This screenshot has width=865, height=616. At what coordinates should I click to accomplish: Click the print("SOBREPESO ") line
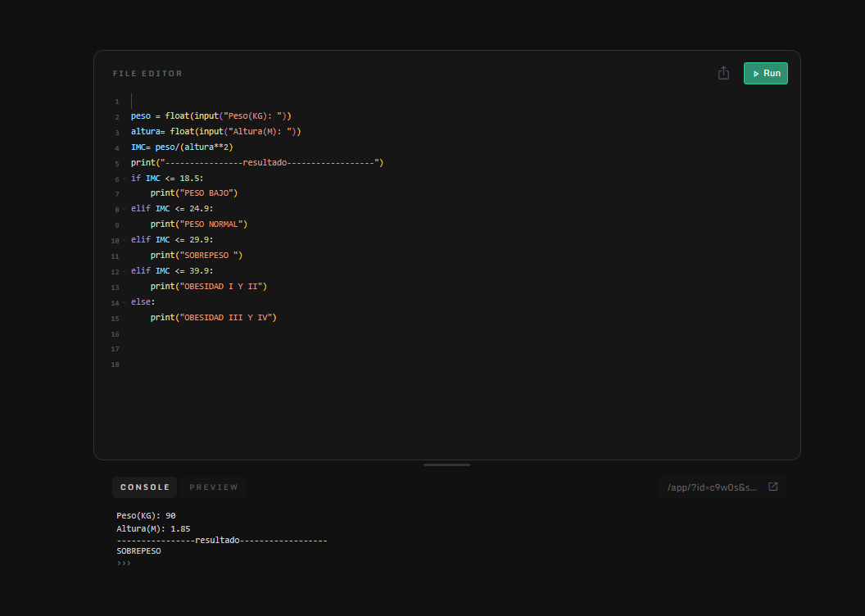tap(197, 256)
